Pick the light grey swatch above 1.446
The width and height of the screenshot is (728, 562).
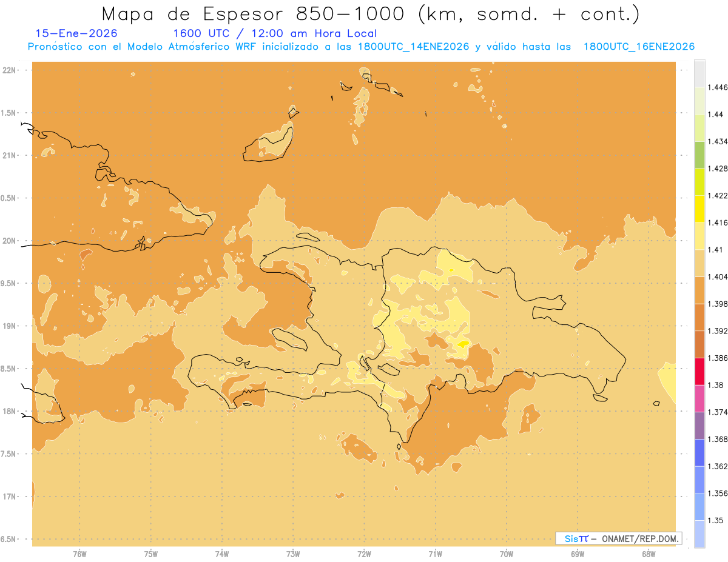point(699,73)
